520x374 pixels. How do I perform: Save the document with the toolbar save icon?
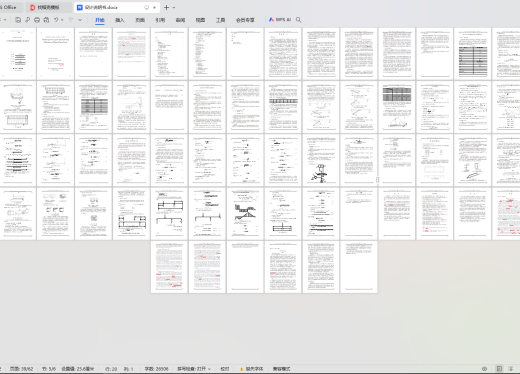[x=18, y=20]
